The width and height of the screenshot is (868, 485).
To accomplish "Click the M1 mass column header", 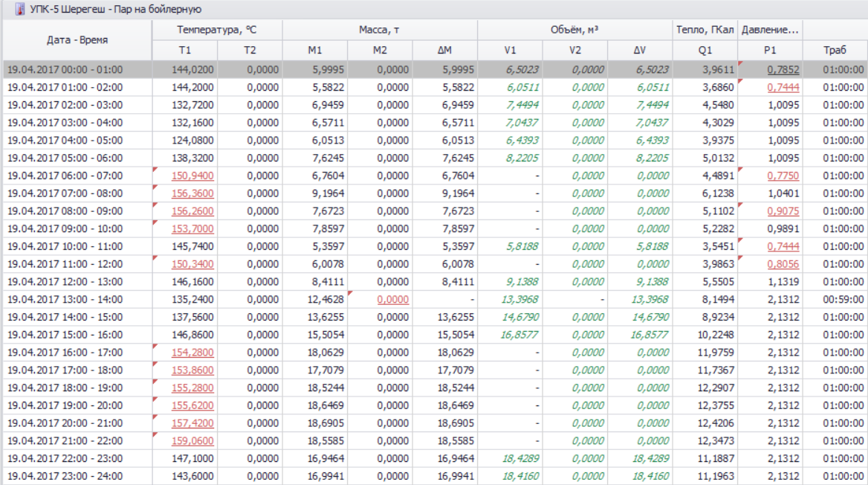I will [x=315, y=50].
